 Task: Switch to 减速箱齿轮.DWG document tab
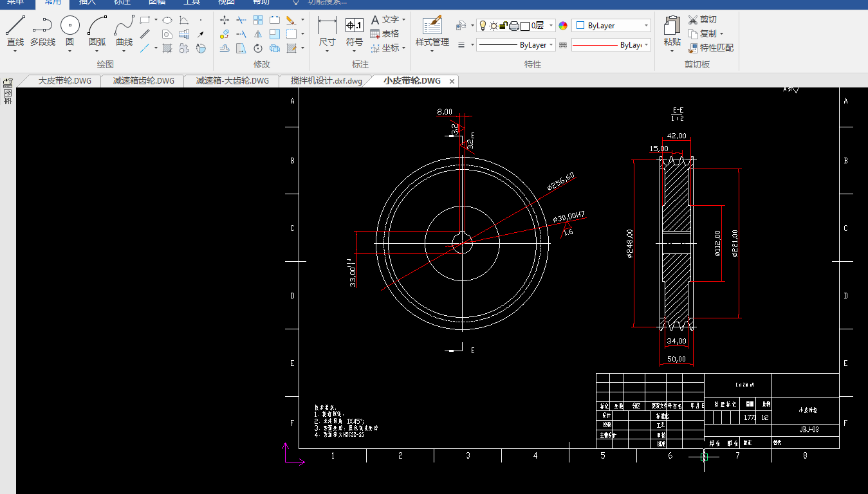143,81
